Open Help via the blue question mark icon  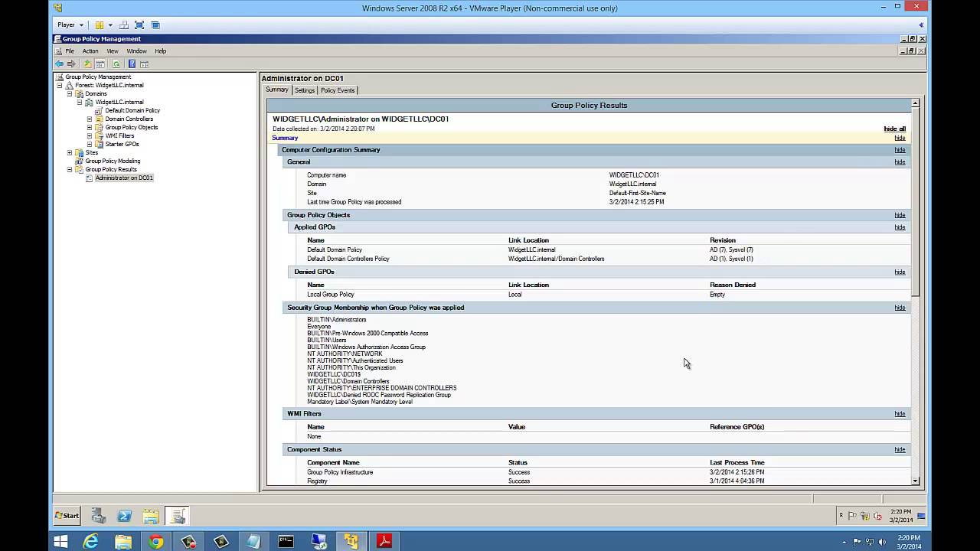click(x=132, y=64)
